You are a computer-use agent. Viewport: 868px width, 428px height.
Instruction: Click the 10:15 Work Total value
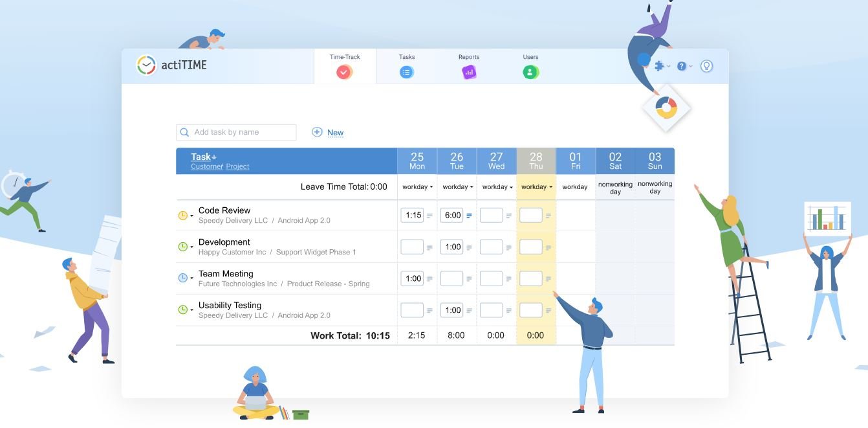378,335
